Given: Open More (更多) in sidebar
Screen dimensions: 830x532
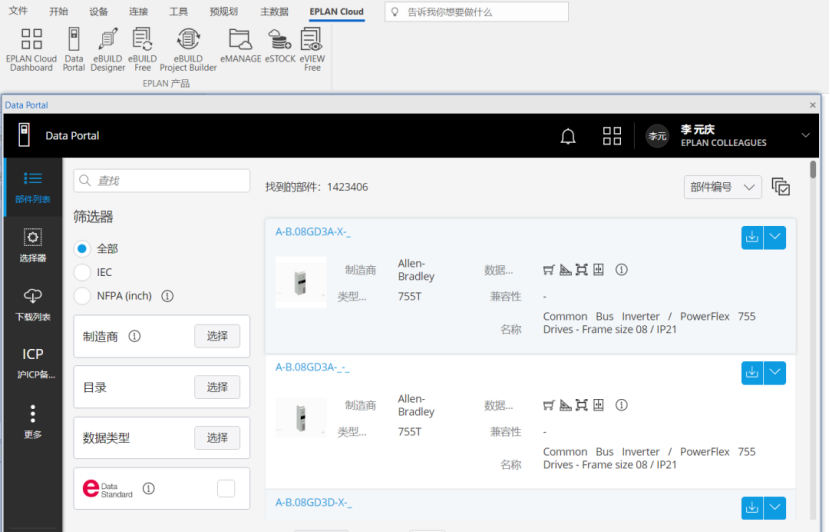Looking at the screenshot, I should tap(33, 421).
